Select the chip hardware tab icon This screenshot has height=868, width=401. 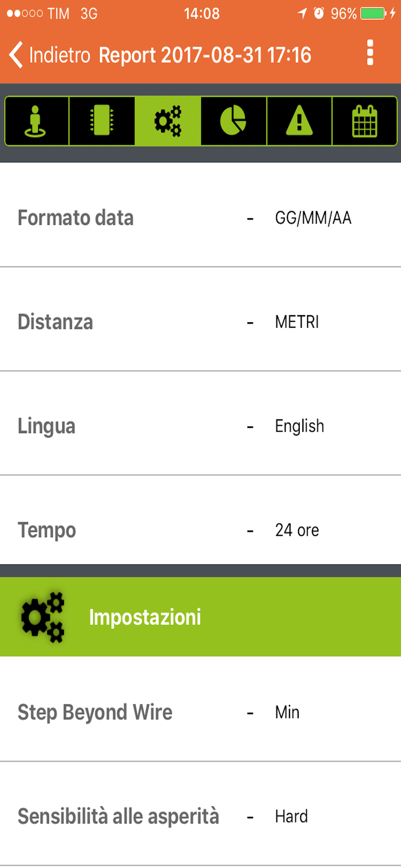pos(102,121)
